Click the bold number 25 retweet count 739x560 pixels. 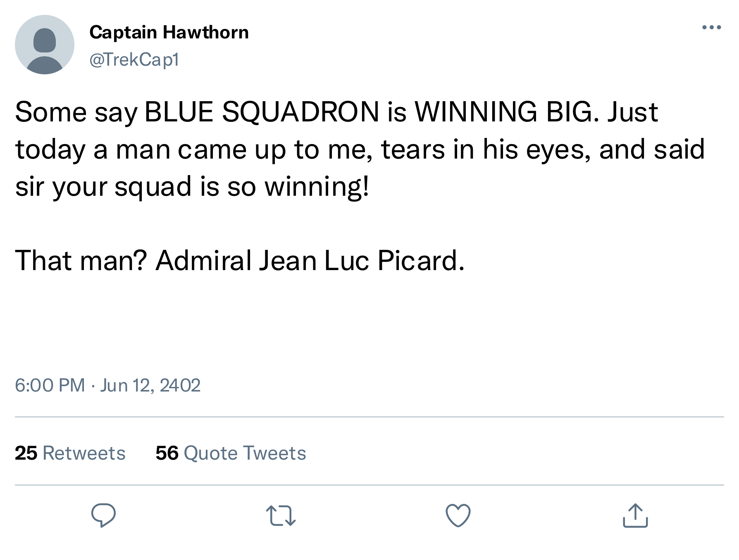pyautogui.click(x=26, y=453)
